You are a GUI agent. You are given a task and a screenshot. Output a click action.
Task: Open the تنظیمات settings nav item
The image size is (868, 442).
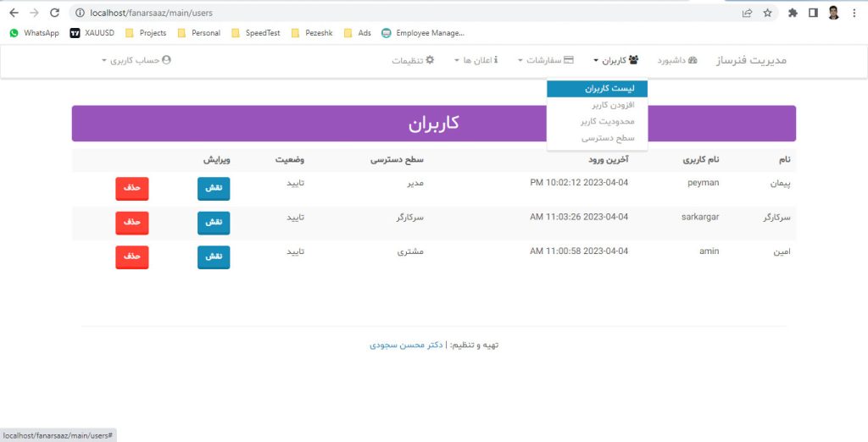click(x=413, y=60)
